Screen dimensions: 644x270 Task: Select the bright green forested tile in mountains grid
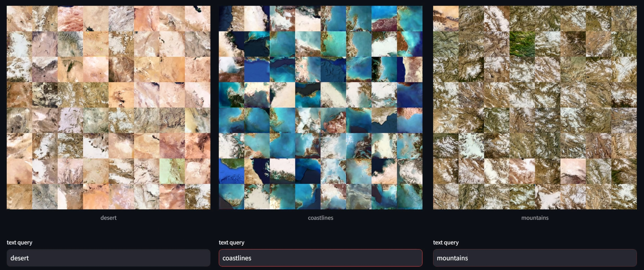click(x=522, y=44)
